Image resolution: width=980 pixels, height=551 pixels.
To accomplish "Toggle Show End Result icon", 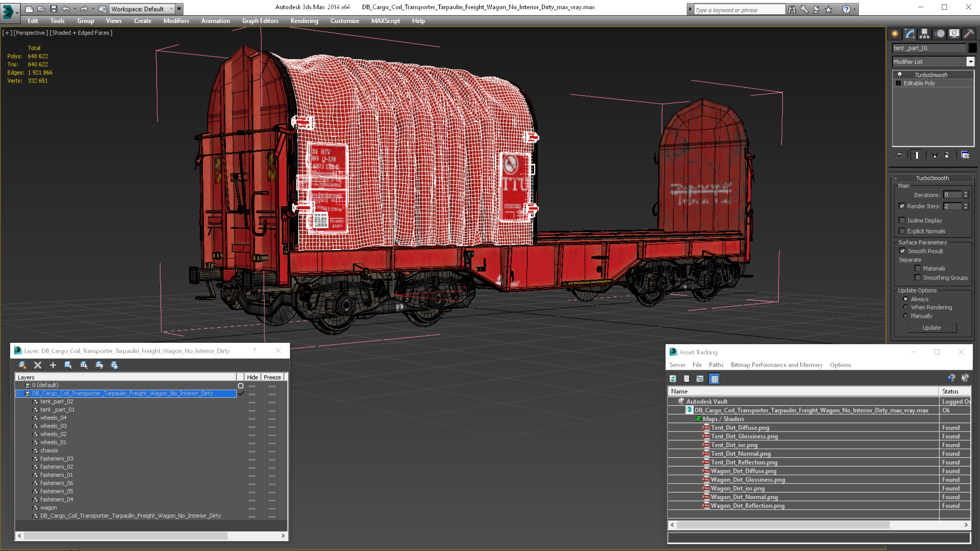I will coord(917,155).
